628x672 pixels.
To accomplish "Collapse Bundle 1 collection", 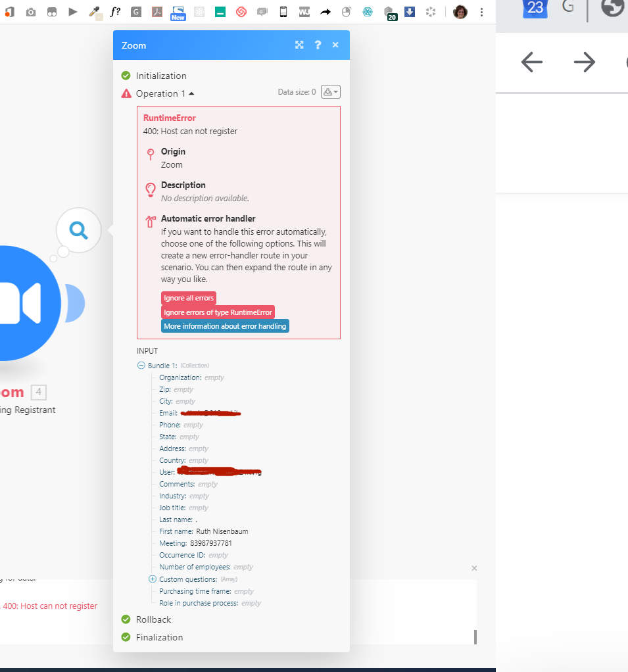I will pos(141,365).
